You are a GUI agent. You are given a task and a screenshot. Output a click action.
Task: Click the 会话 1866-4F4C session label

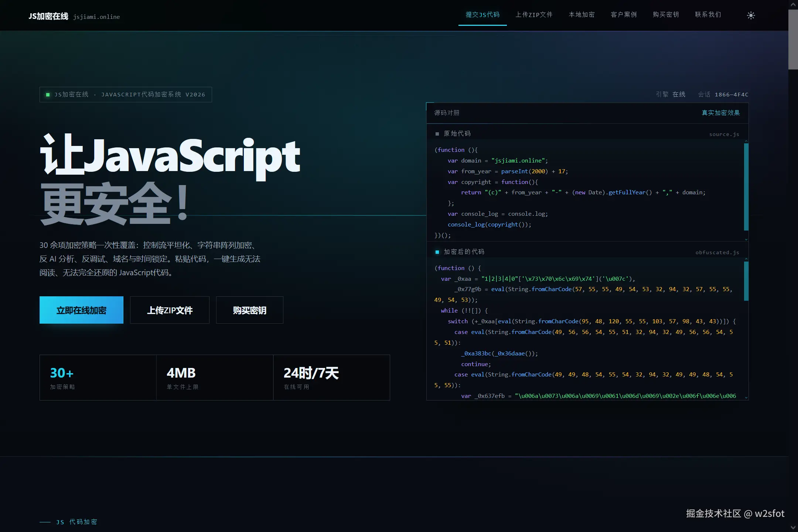723,95
